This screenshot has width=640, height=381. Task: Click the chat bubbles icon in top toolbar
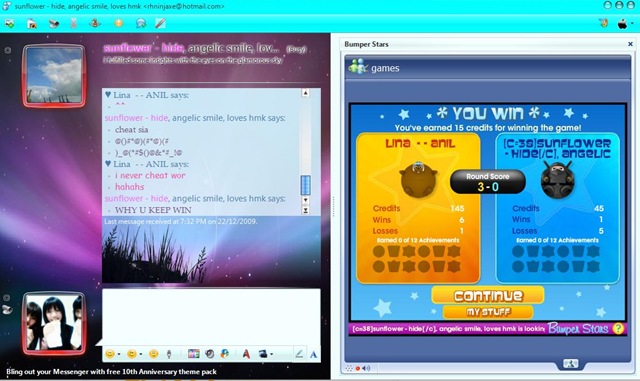point(141,24)
